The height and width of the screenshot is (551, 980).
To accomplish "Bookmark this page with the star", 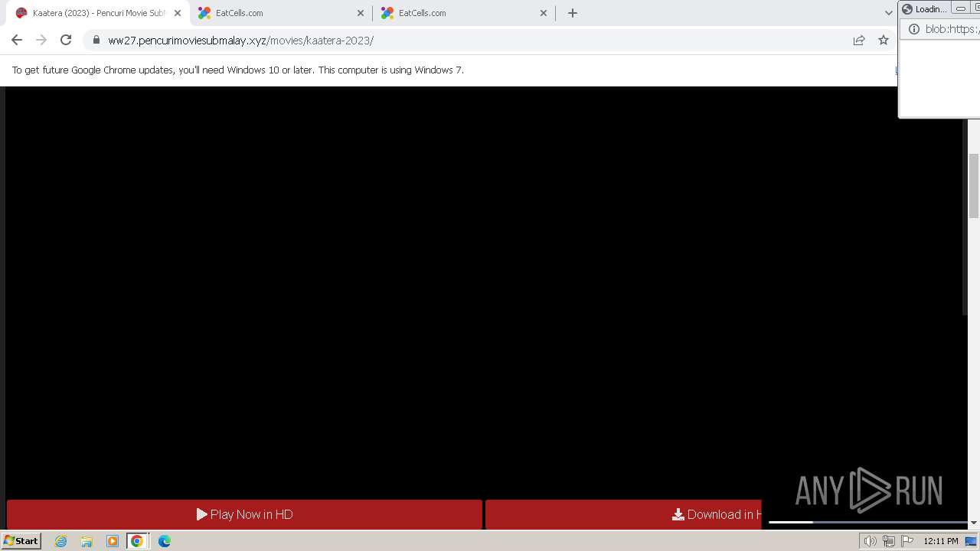I will (x=884, y=40).
